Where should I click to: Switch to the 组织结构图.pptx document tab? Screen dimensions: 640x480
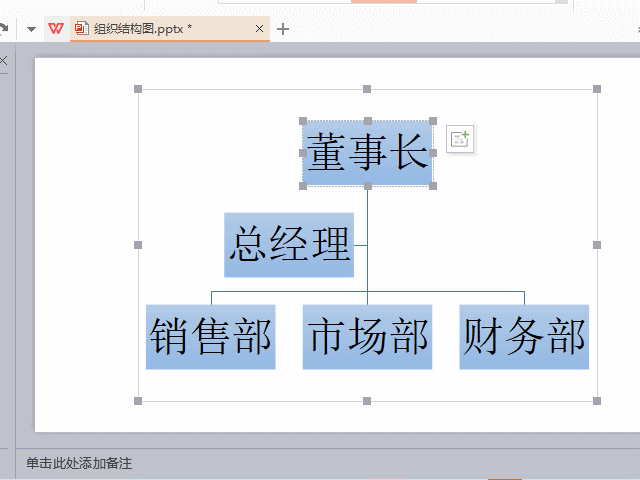click(x=170, y=29)
